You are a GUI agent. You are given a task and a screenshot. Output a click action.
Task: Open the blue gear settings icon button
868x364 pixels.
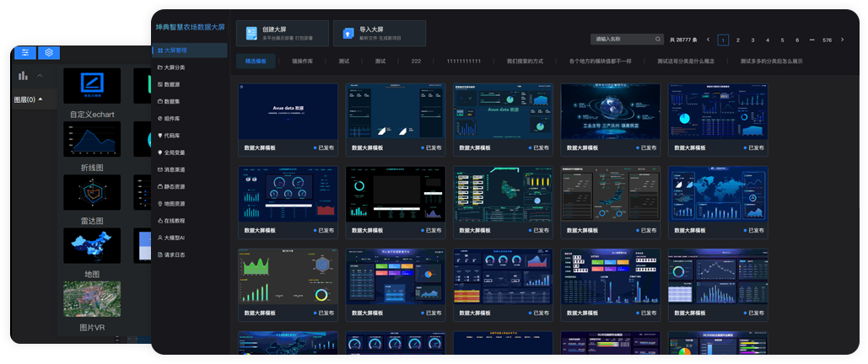[x=49, y=52]
